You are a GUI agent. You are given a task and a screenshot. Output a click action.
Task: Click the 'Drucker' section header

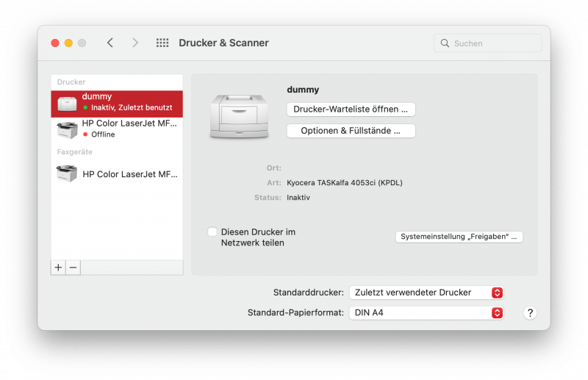coord(71,82)
